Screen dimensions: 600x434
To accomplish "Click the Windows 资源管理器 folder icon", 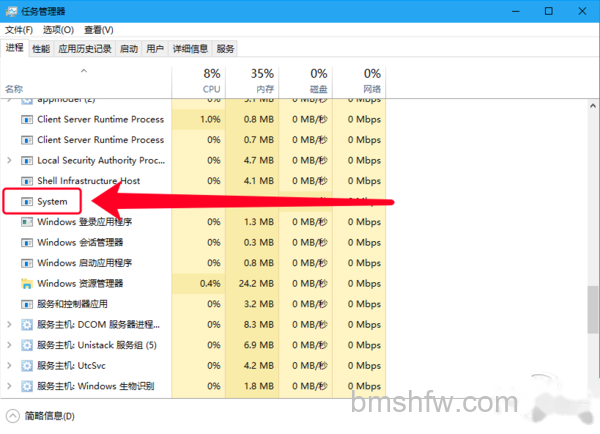I will 26,284.
